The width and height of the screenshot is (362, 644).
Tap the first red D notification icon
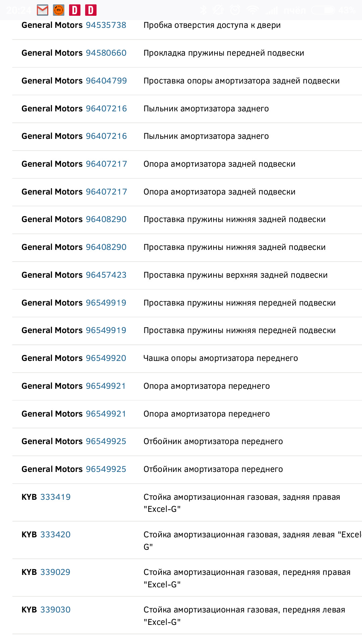coord(75,10)
